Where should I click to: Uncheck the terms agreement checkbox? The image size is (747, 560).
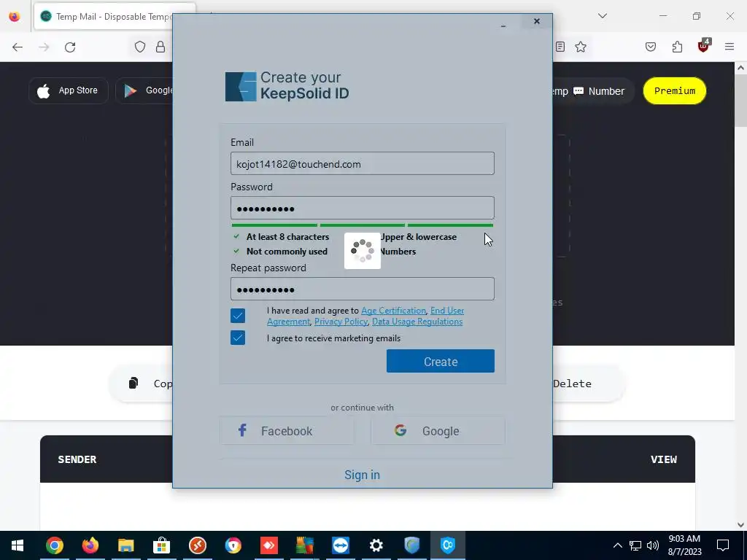tap(238, 316)
